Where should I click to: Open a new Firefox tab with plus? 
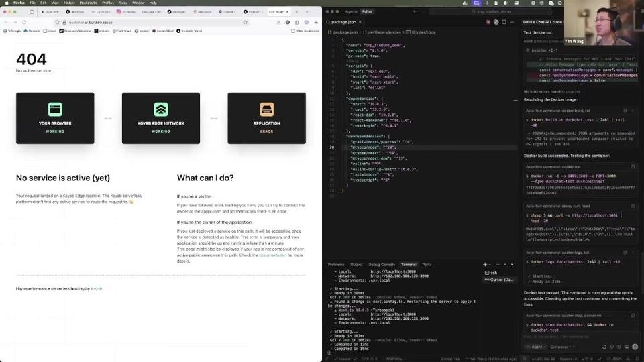[x=297, y=12]
